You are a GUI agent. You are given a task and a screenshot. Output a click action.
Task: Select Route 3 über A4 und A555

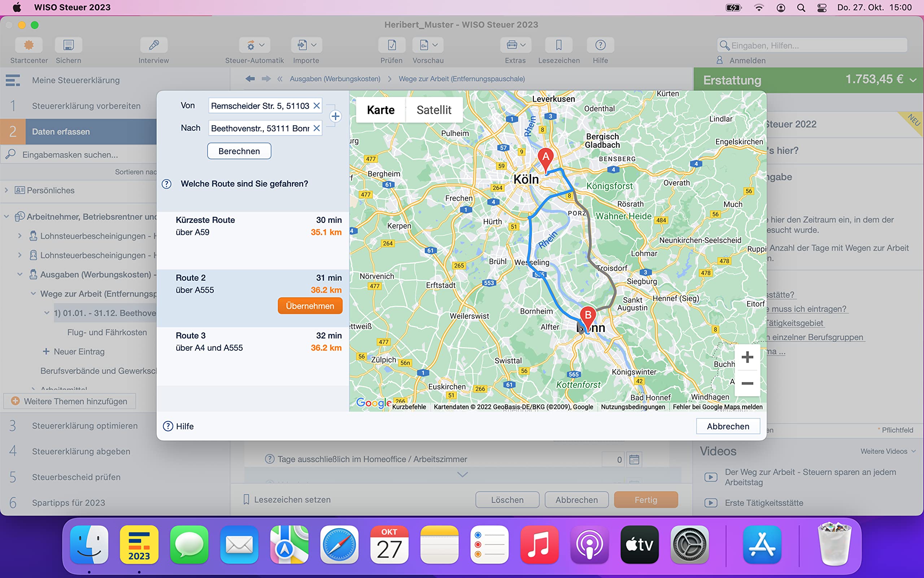point(253,356)
